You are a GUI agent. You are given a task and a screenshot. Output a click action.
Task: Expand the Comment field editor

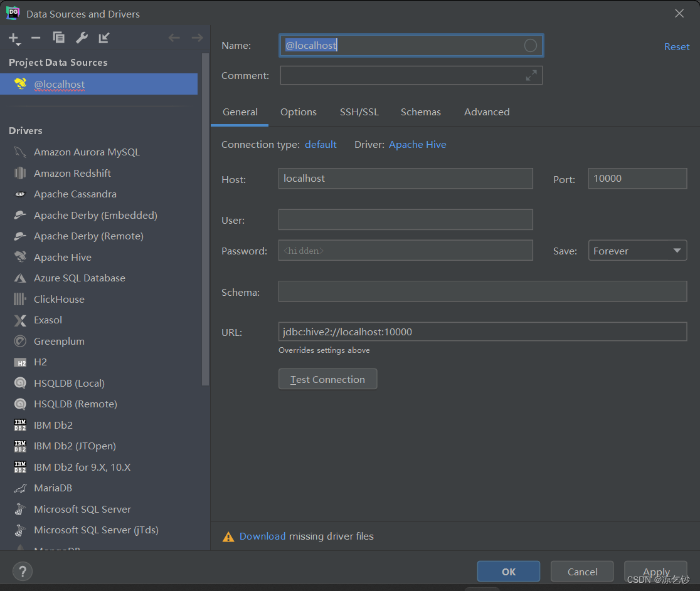(531, 75)
